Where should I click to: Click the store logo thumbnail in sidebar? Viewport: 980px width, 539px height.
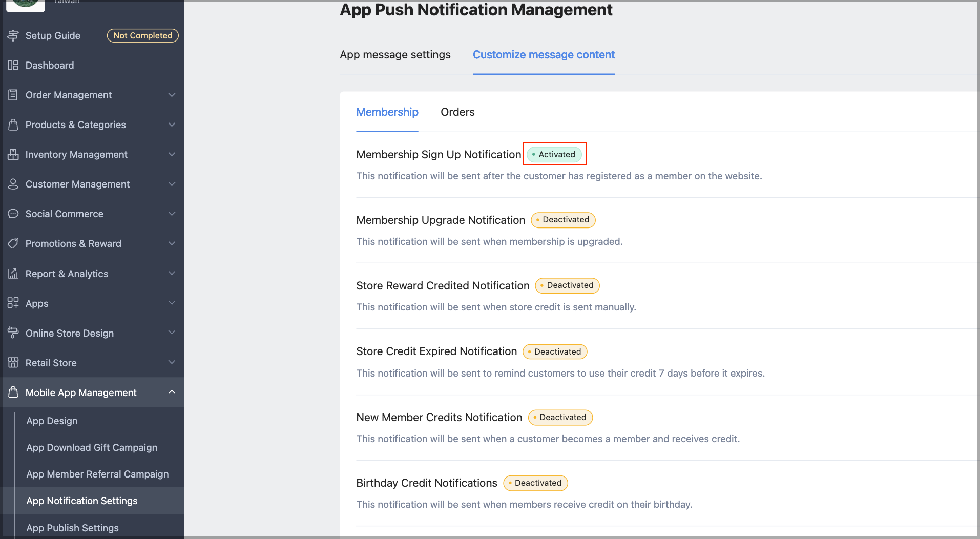25,5
